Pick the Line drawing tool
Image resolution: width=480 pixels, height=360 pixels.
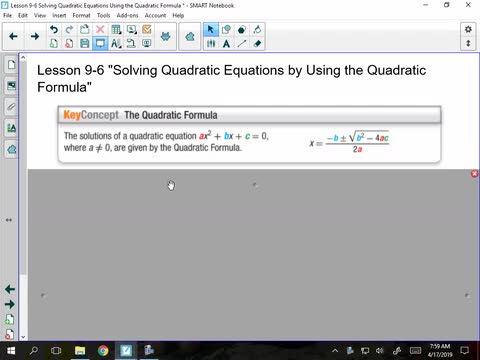click(x=242, y=44)
